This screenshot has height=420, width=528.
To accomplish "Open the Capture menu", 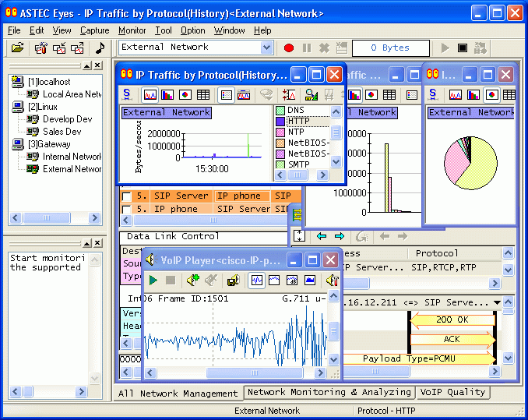I will pyautogui.click(x=94, y=30).
